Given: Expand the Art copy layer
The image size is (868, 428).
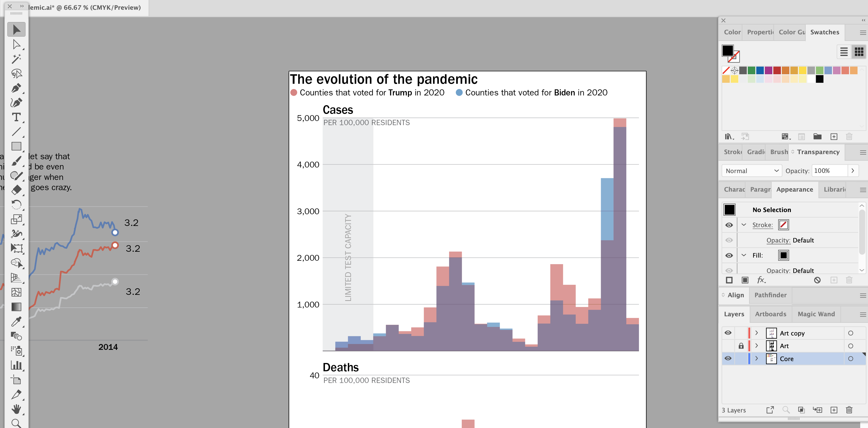Looking at the screenshot, I should (757, 333).
